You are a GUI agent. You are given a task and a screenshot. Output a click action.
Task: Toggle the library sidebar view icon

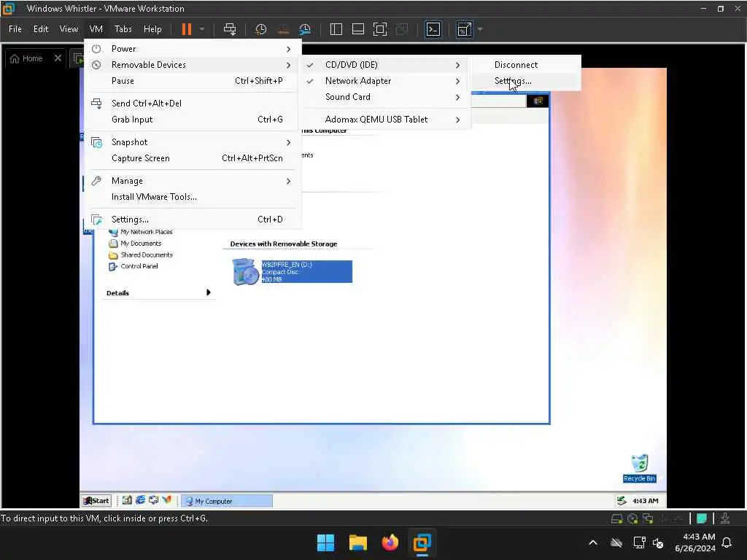point(336,29)
